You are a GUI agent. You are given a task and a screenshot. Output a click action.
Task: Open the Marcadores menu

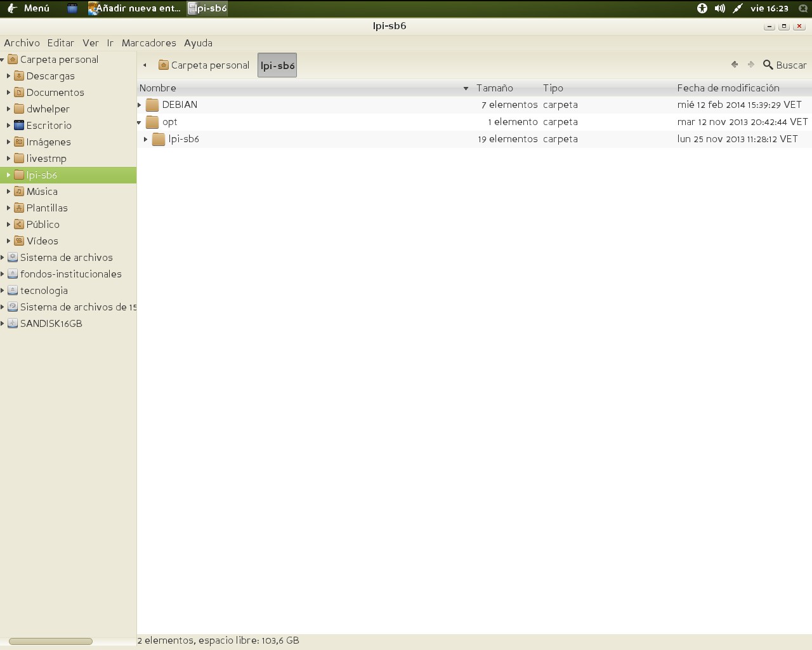click(148, 43)
